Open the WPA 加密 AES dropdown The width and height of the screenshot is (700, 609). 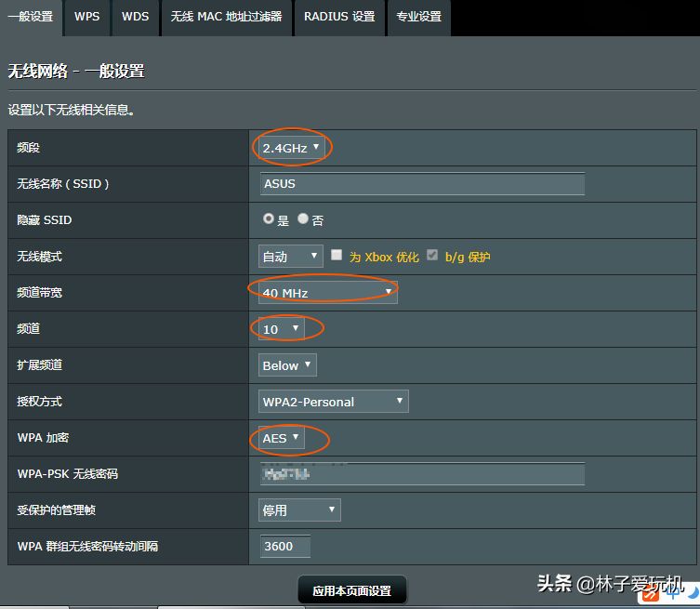tap(282, 438)
